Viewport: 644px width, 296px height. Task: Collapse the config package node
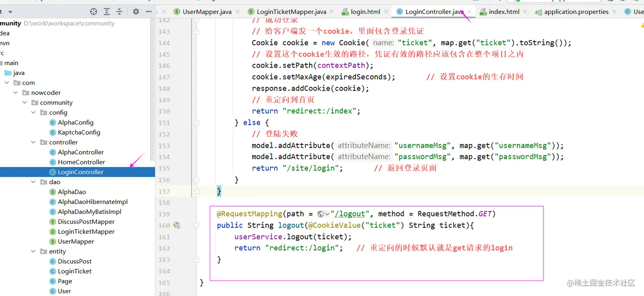[x=34, y=112]
